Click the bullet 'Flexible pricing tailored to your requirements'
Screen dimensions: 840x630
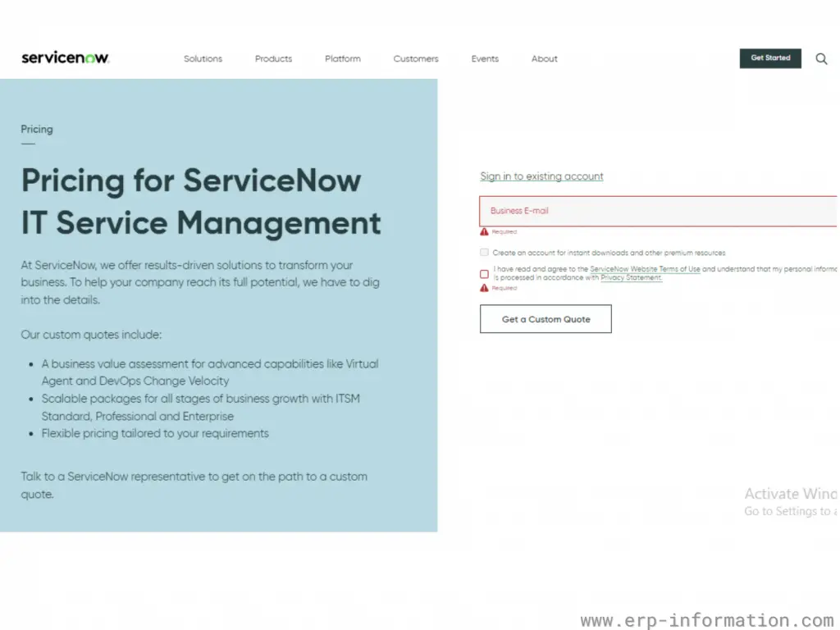coord(155,433)
